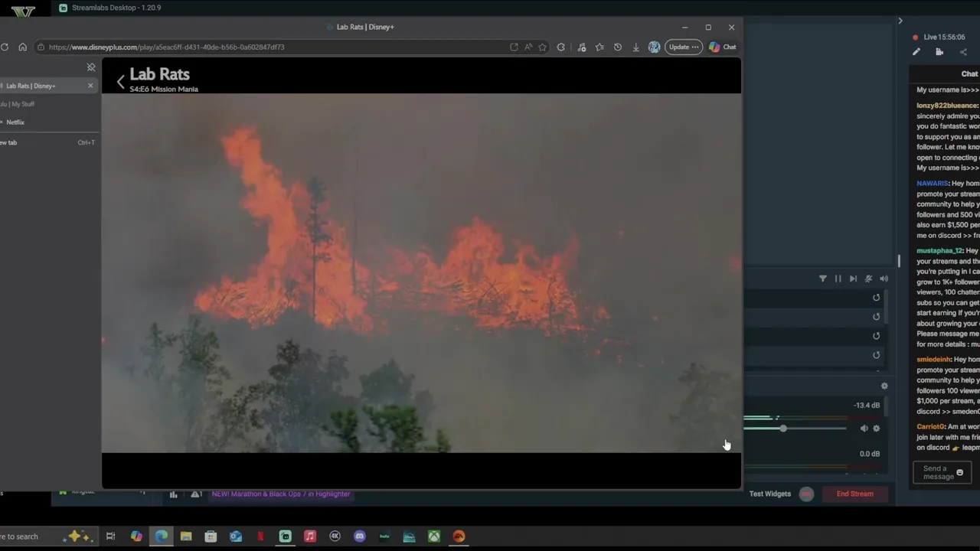Close the Lab Rats Disney+ tab
The image size is (980, 551).
click(90, 86)
